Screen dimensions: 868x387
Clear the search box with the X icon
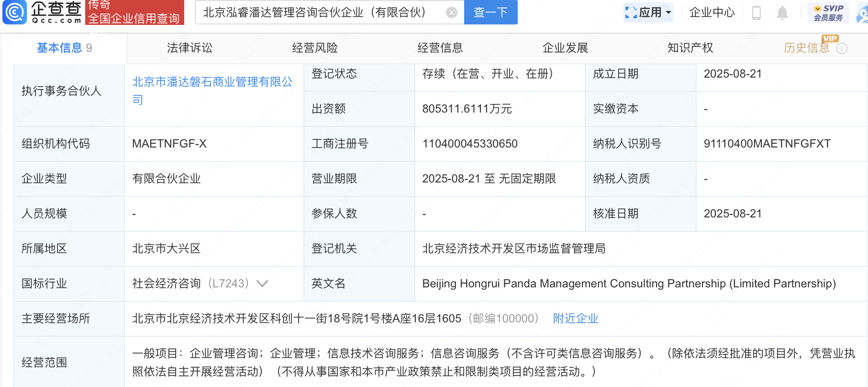point(451,12)
